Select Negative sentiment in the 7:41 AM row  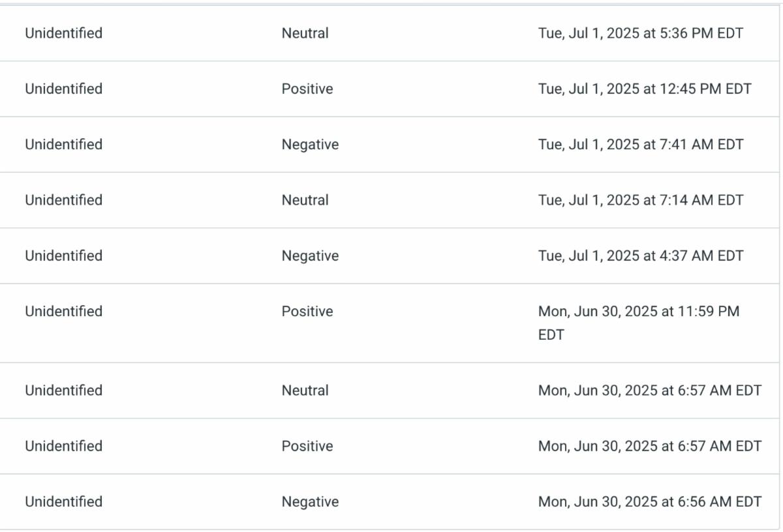pos(310,145)
